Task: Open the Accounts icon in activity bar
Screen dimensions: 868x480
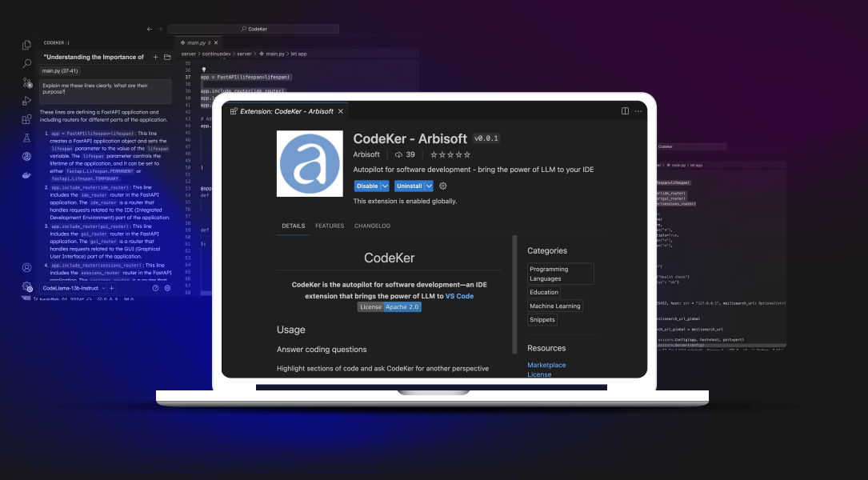Action: 26,267
